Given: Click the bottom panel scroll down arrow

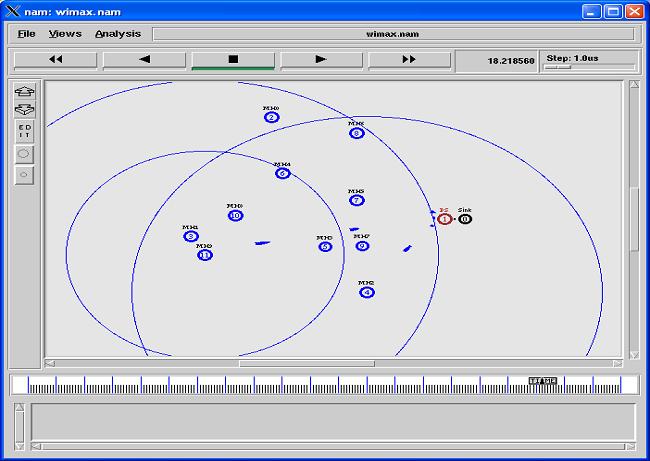Looking at the screenshot, I should 19,446.
